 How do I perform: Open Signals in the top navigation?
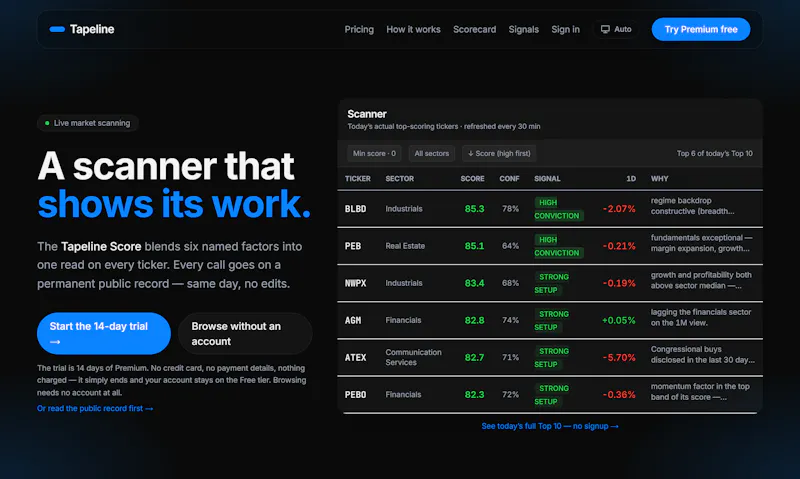(x=523, y=29)
